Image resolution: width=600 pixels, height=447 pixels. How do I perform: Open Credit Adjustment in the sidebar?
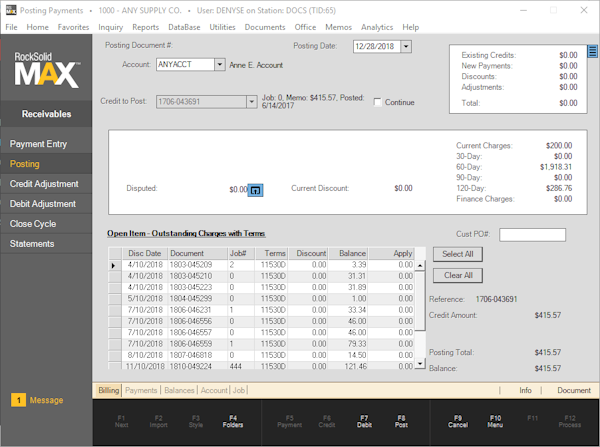point(44,184)
